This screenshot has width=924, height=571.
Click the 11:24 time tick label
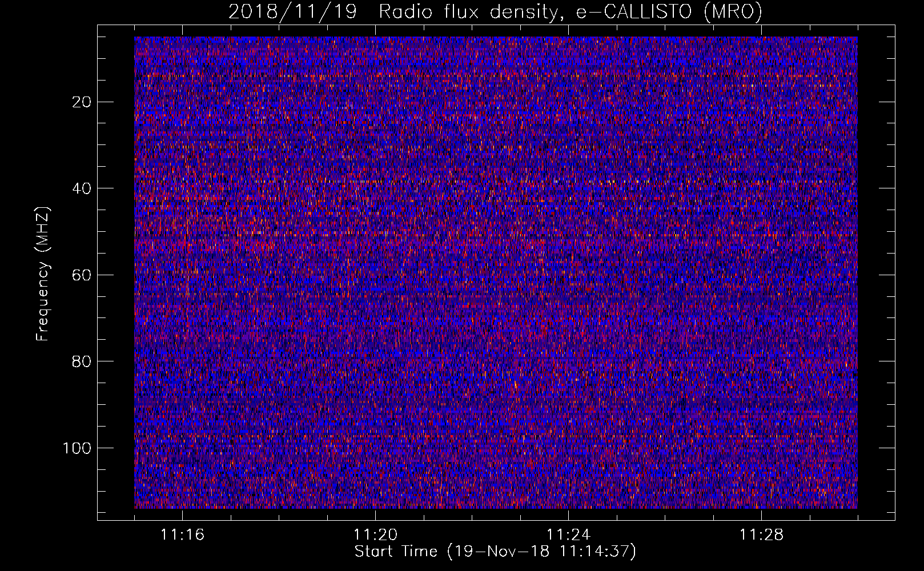568,535
